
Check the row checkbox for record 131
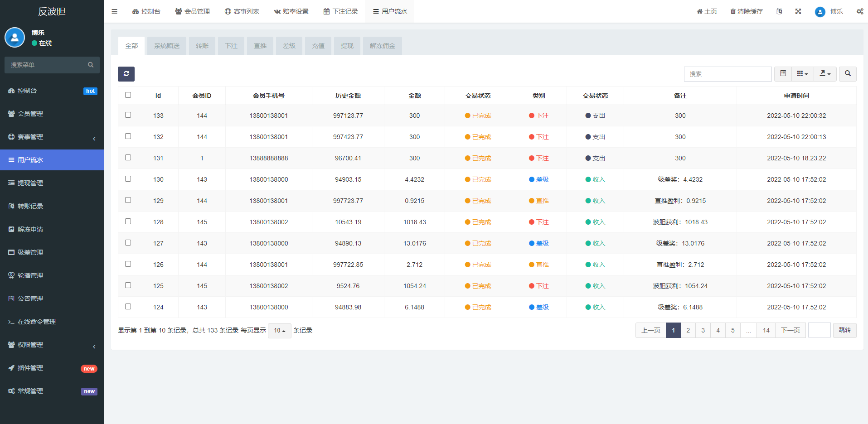[128, 158]
